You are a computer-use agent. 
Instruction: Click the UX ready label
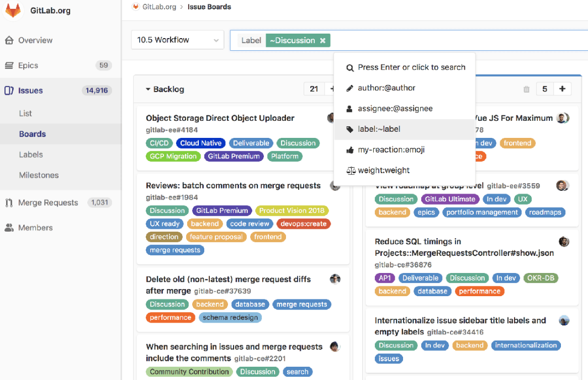pos(165,224)
